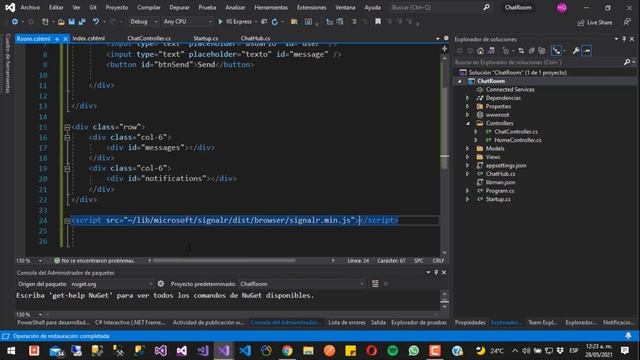Image resolution: width=640 pixels, height=360 pixels.
Task: Expand the Dependencias node
Action: pyautogui.click(x=468, y=98)
